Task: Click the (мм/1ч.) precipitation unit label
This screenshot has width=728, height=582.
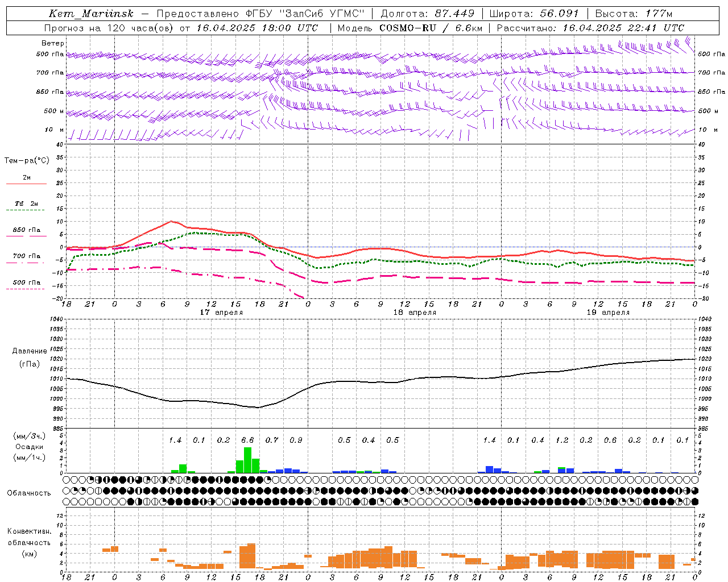Action: 29,458
